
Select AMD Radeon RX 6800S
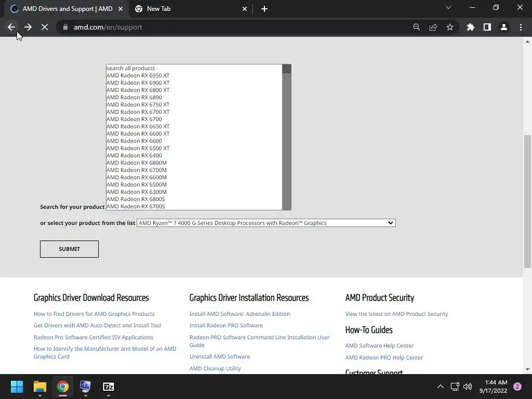coord(194,199)
